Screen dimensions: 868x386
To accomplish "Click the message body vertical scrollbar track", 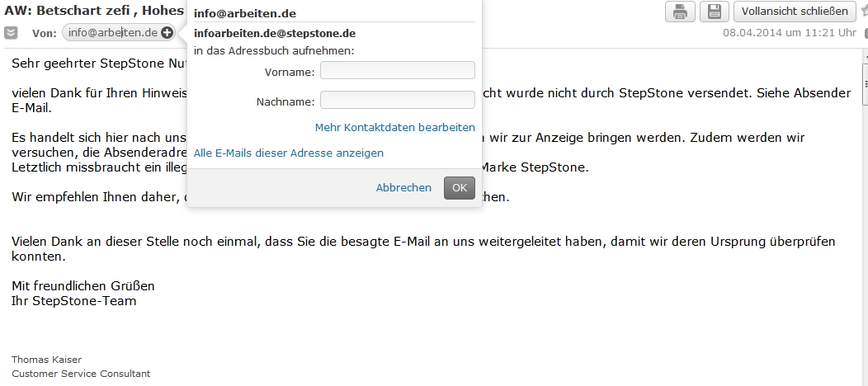I will coord(863,247).
